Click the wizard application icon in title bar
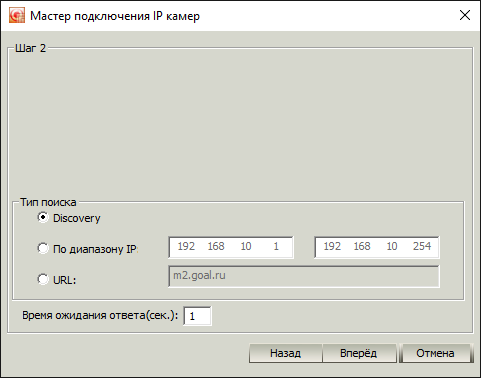 17,15
